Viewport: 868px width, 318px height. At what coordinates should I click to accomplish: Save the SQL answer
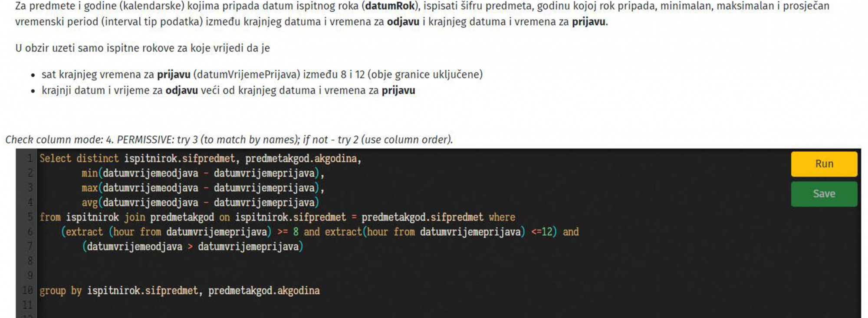point(824,194)
